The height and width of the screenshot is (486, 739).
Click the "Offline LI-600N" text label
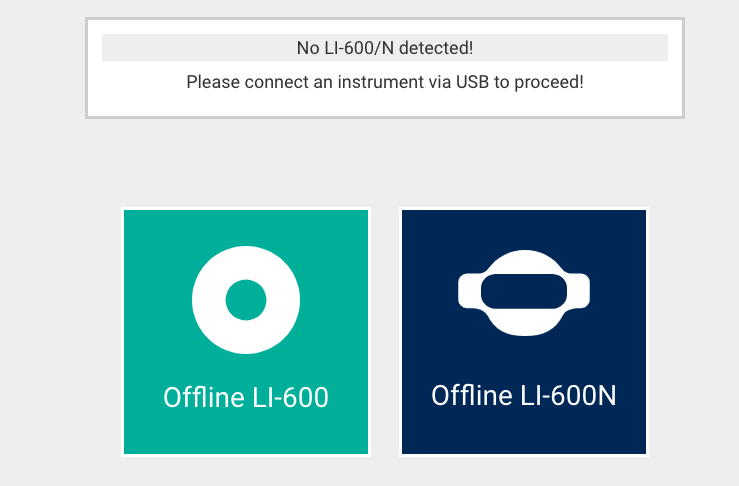tap(524, 395)
